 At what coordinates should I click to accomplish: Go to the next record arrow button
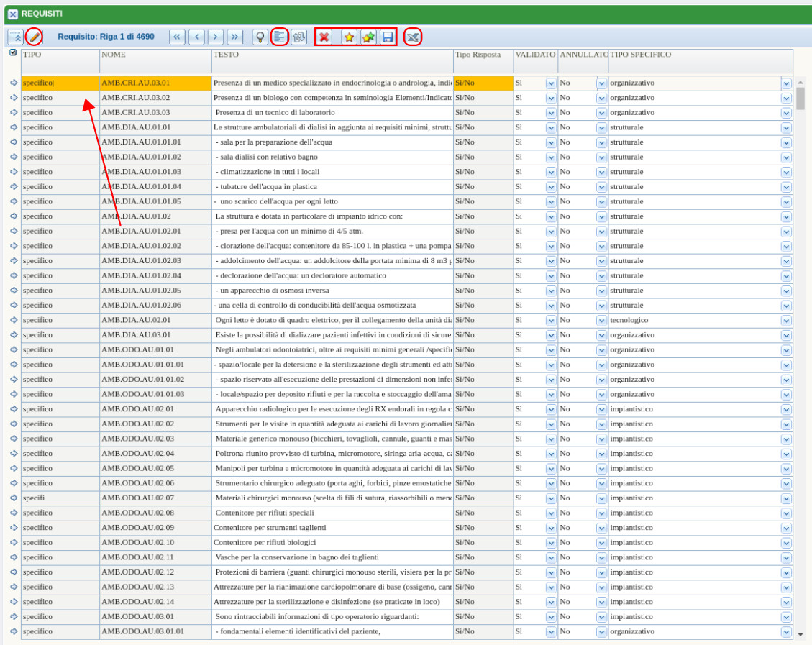click(216, 37)
